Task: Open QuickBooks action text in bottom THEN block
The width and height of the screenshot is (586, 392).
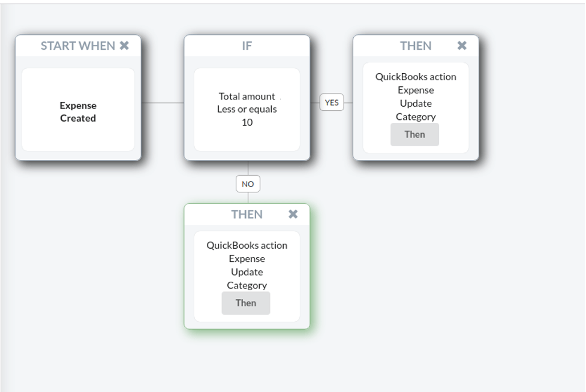Action: [x=247, y=245]
